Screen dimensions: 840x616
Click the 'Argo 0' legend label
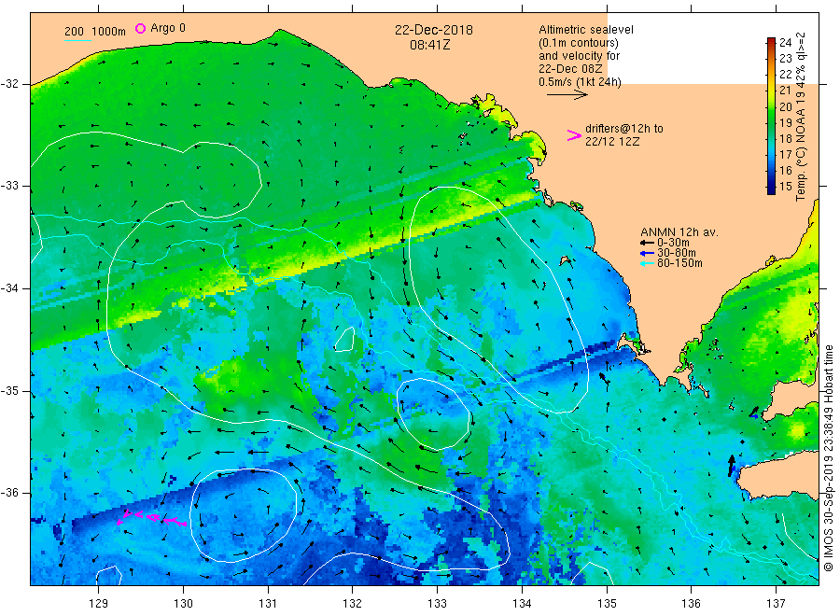click(x=168, y=28)
